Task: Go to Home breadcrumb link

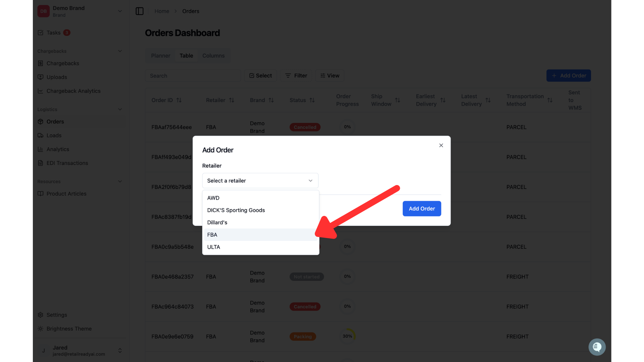Action: point(162,11)
